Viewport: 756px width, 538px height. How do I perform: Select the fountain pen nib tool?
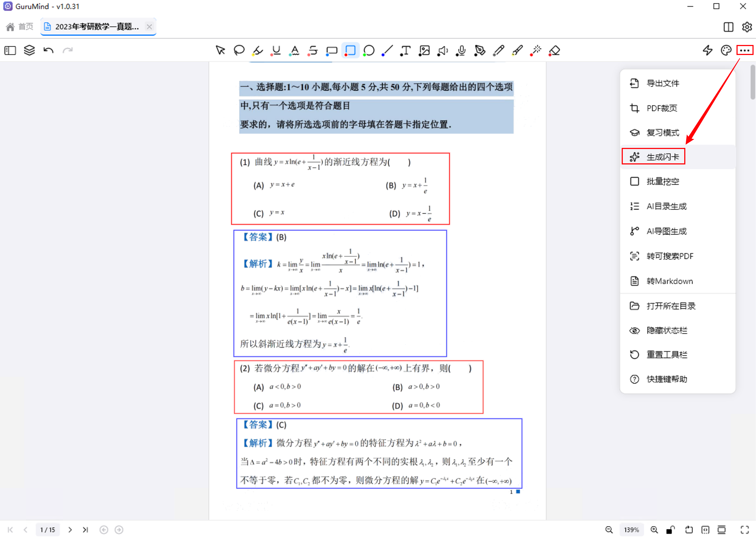(480, 50)
